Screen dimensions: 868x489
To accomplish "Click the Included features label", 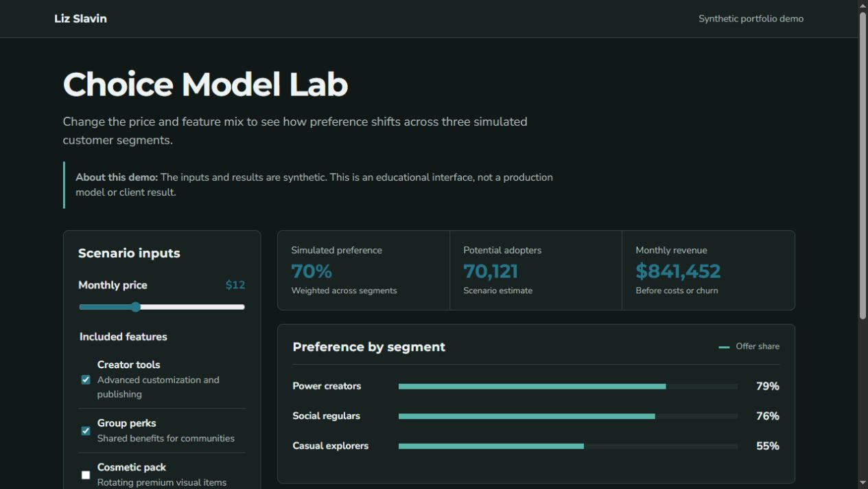I will point(124,337).
